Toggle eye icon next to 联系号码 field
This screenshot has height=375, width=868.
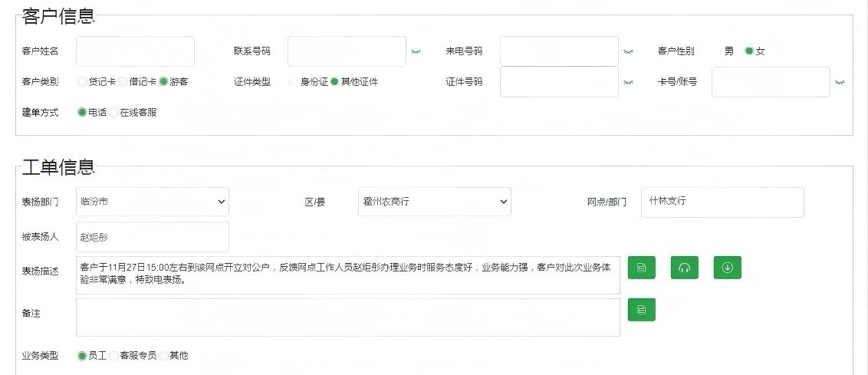click(416, 51)
